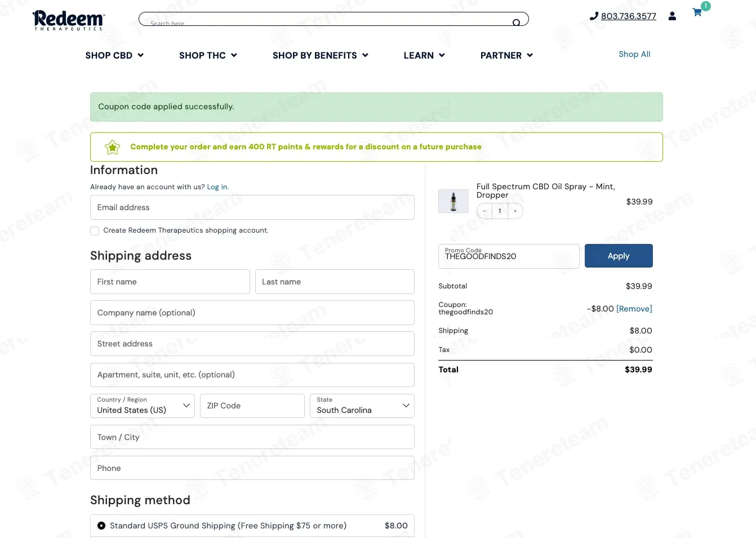The height and width of the screenshot is (538, 756).
Task: Click the phone handset icon
Action: pos(594,16)
